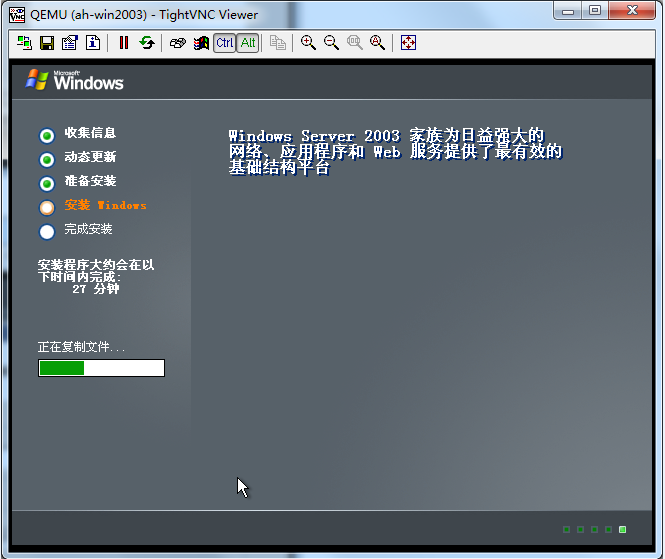The image size is (665, 559).
Task: Switch to full screen mode
Action: click(x=408, y=43)
